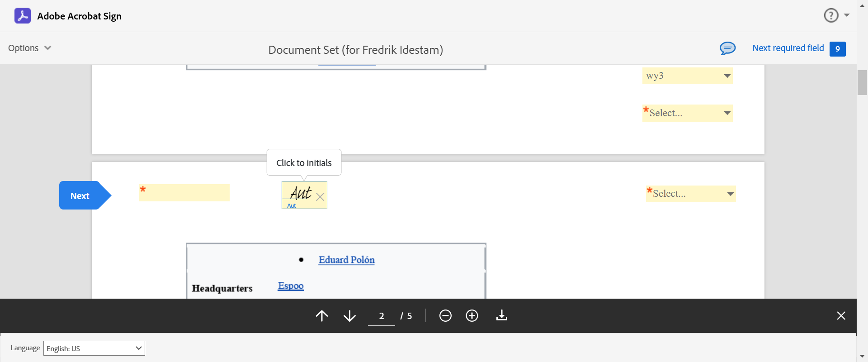The image size is (868, 362).
Task: Go to next page with down arrow
Action: (349, 315)
